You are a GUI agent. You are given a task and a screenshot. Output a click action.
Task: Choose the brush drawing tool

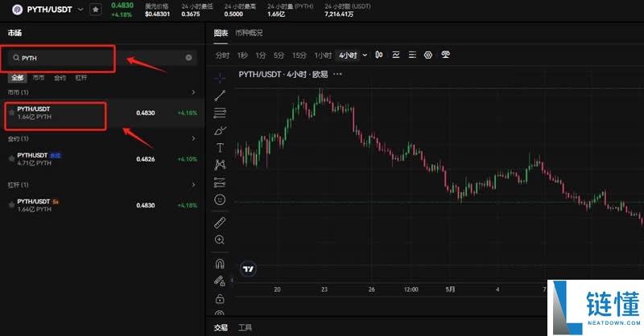pos(220,130)
